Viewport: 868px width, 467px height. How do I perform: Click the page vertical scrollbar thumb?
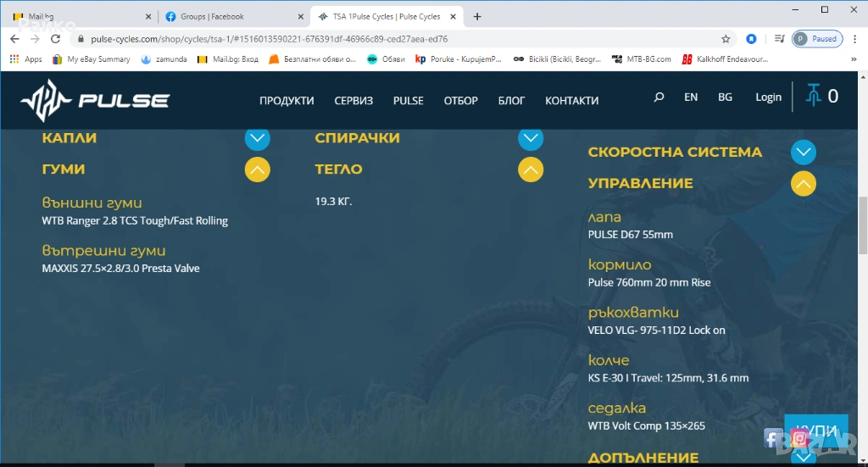click(863, 225)
